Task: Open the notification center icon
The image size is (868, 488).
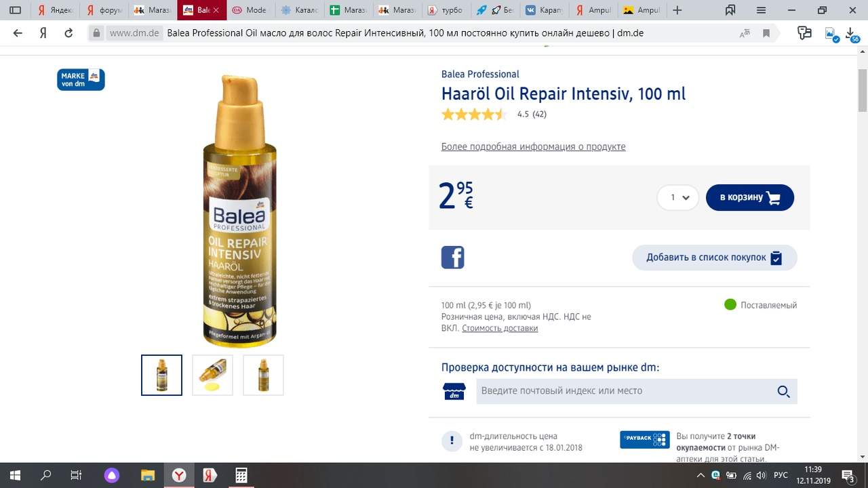Action: (x=847, y=475)
